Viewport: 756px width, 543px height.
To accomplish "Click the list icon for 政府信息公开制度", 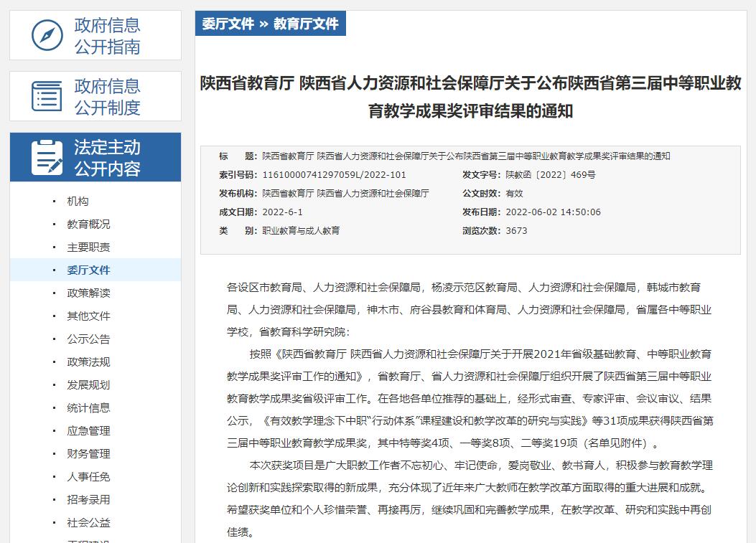I will [47, 96].
